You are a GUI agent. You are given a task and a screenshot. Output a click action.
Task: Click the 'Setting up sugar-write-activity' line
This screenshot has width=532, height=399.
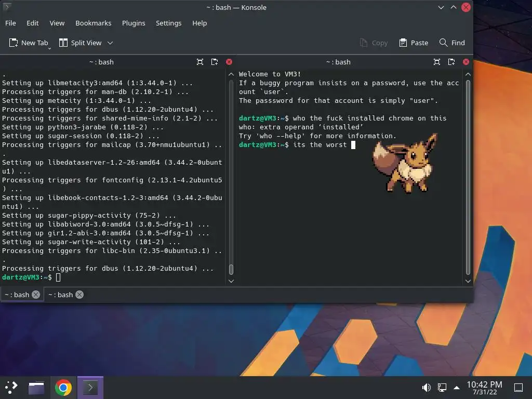point(91,242)
